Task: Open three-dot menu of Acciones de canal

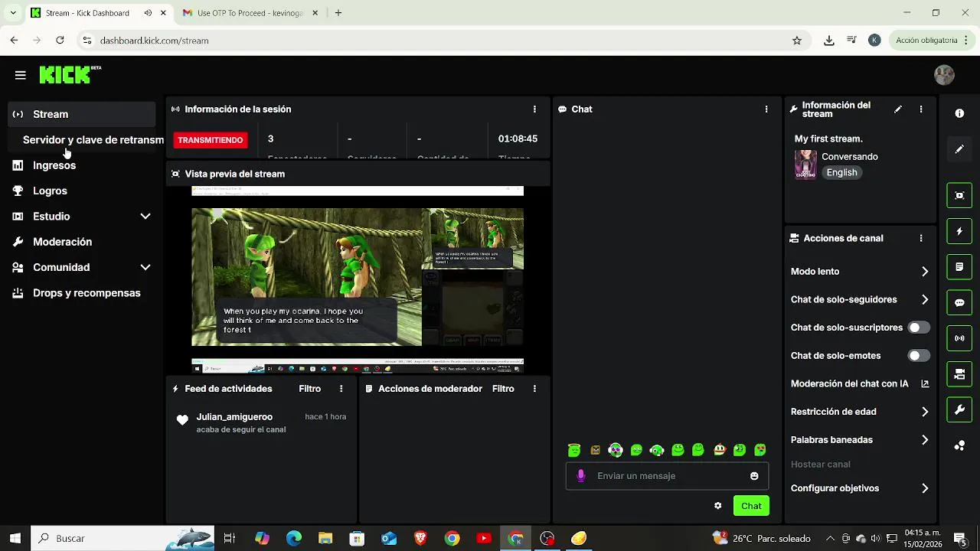Action: pos(921,239)
